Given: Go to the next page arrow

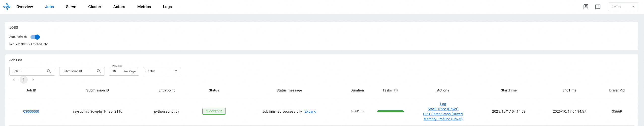Looking at the screenshot, I should tap(33, 80).
